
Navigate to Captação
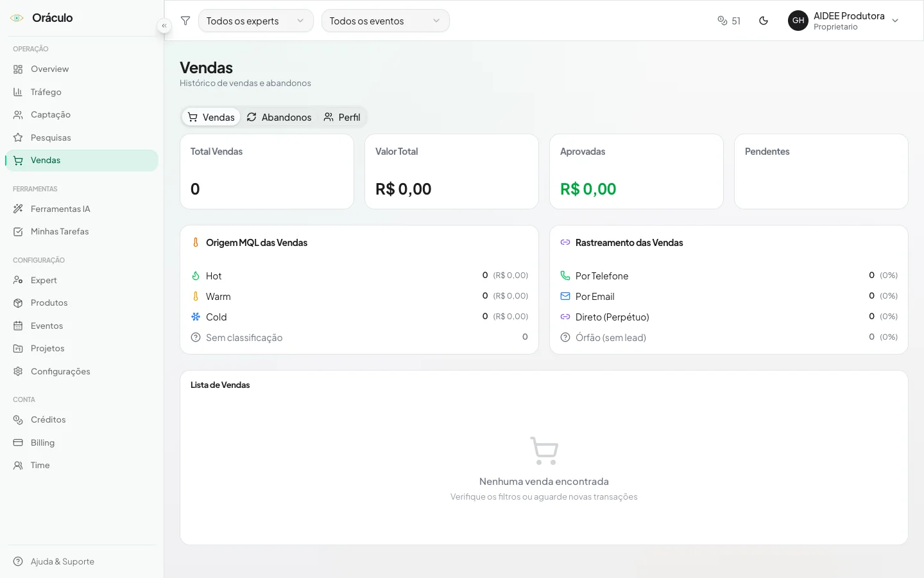81,115
